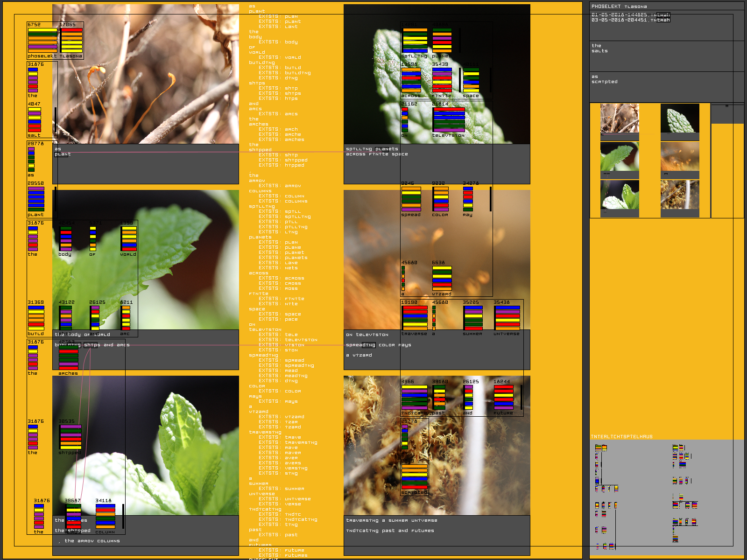The image size is (747, 560).
Task: Select file 03-05-2018-204451.intrah
Action: coord(631,20)
